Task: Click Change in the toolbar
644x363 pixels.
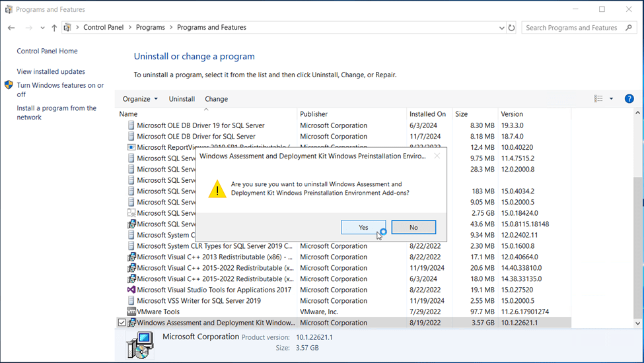Action: (x=216, y=99)
